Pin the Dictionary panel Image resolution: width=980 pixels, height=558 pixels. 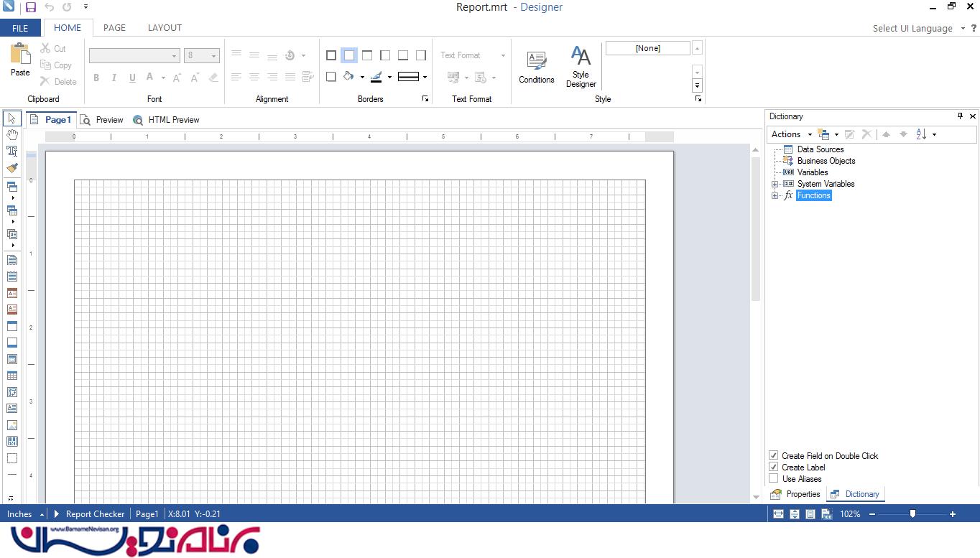coord(960,116)
